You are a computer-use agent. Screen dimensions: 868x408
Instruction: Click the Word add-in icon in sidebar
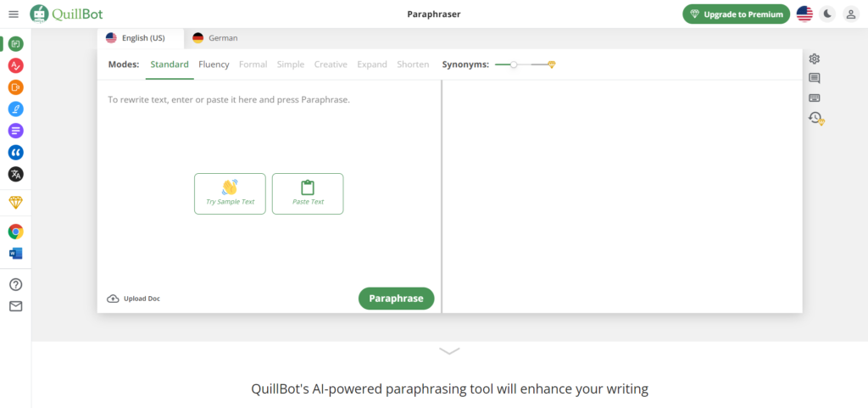click(x=15, y=254)
